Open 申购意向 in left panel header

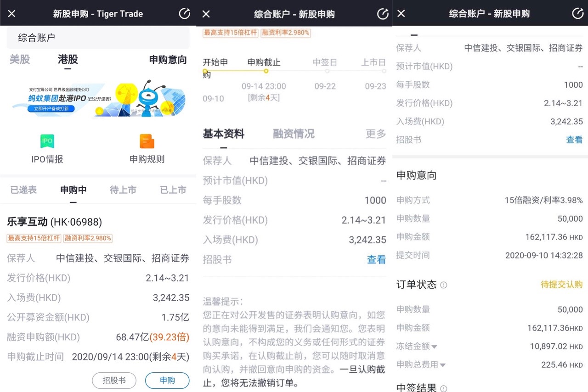pyautogui.click(x=168, y=60)
